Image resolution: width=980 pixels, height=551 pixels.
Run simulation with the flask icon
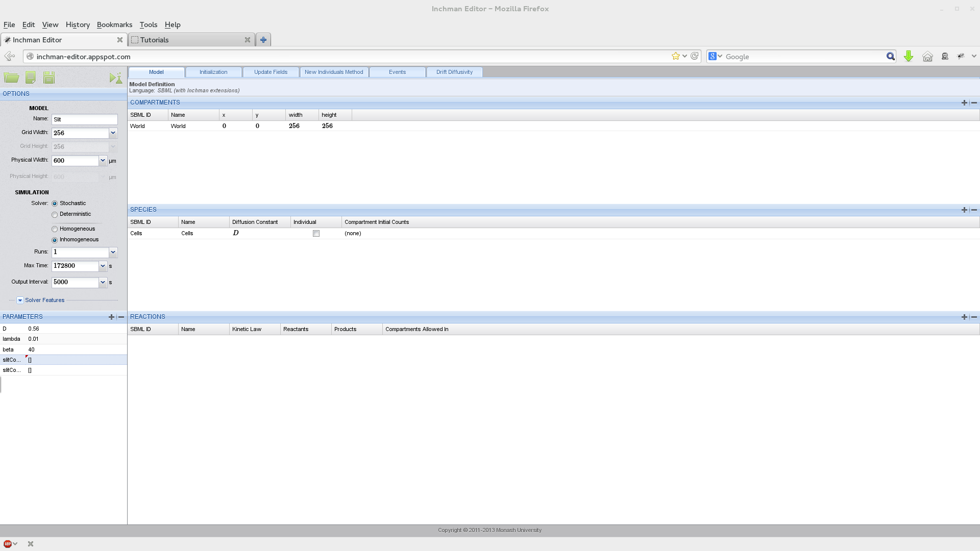point(116,78)
